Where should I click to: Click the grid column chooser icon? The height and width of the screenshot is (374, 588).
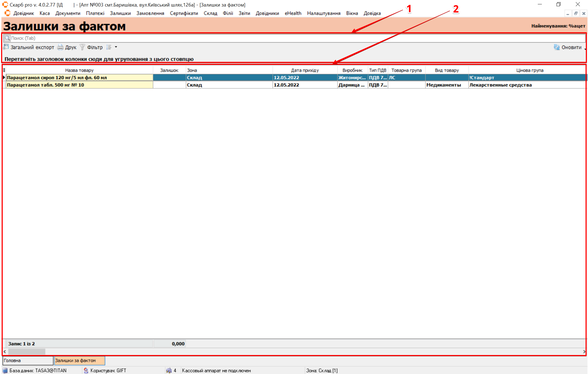tap(4, 70)
